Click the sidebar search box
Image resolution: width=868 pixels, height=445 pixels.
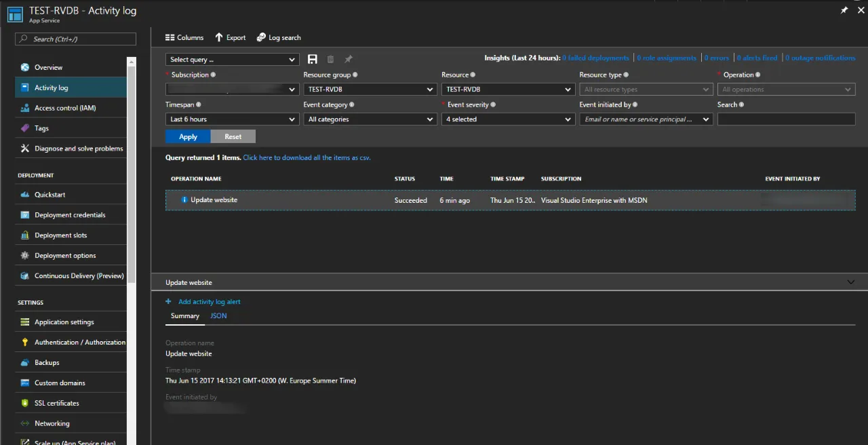(76, 39)
